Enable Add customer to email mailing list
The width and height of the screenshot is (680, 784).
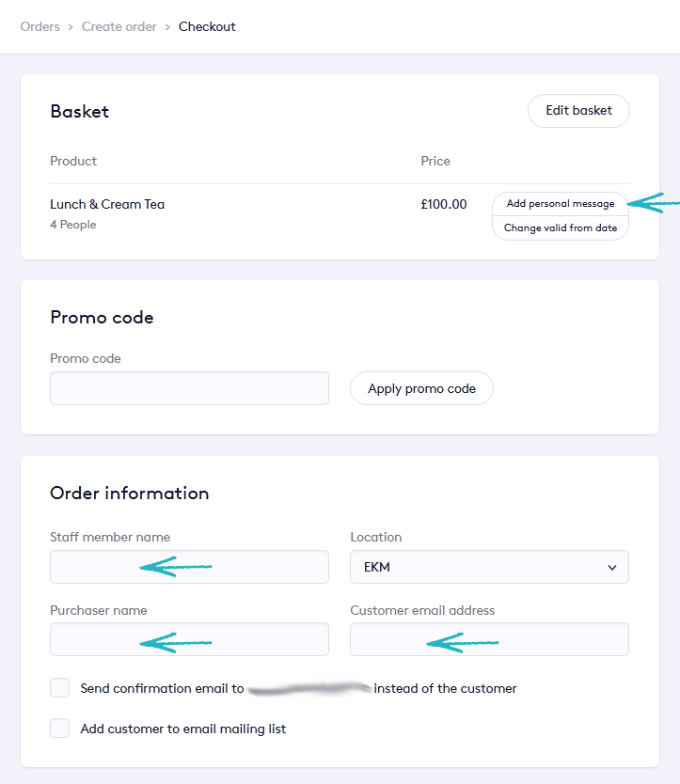(60, 728)
